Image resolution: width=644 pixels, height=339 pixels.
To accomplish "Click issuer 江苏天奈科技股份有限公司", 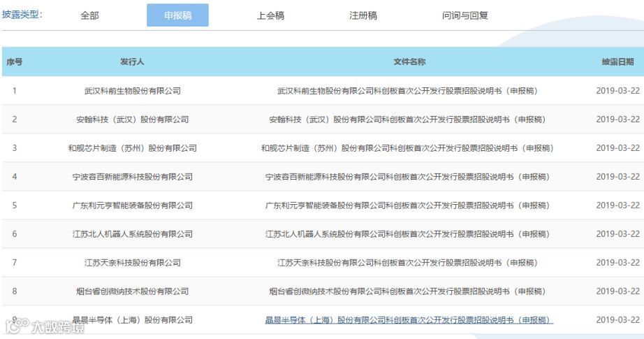I will point(132,263).
